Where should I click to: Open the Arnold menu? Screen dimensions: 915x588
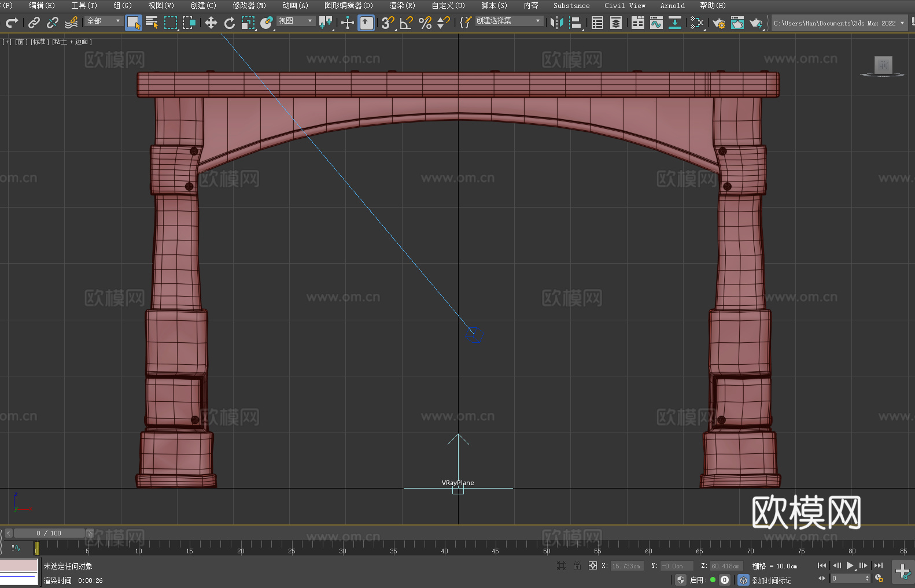tap(672, 5)
